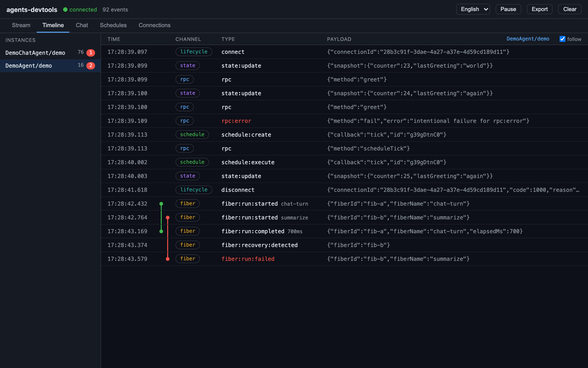Click the CHANNEL column header
Viewport: 588px width, 368px height.
coord(188,39)
